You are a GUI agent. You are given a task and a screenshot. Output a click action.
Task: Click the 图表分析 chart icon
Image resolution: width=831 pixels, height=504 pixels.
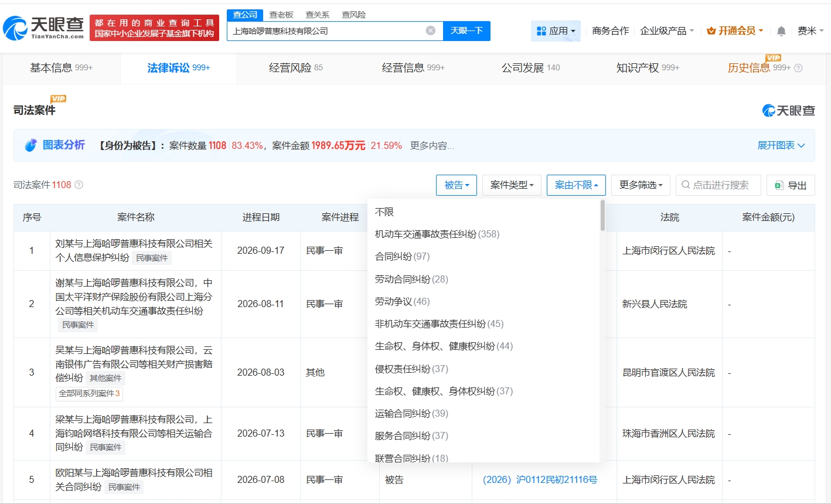point(30,145)
